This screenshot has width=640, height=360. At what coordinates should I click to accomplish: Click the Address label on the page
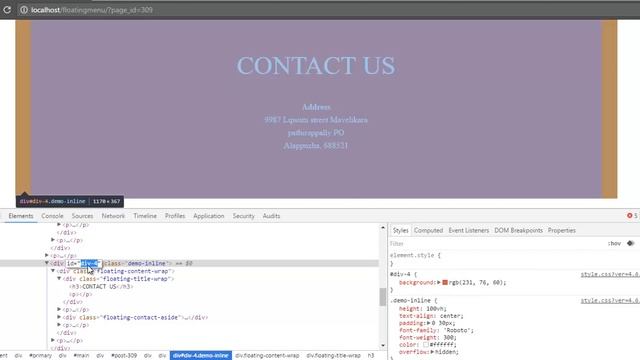[x=316, y=107]
